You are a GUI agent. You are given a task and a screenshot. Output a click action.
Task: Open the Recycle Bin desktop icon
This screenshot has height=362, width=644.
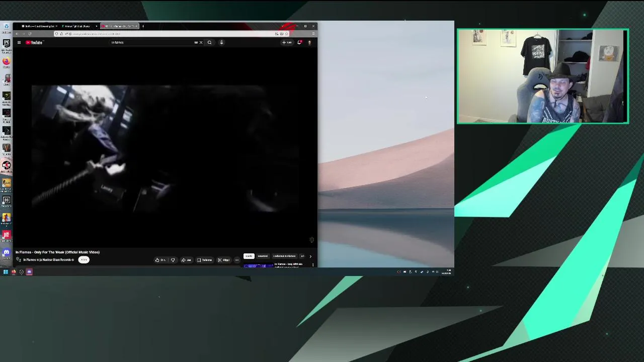(6, 28)
